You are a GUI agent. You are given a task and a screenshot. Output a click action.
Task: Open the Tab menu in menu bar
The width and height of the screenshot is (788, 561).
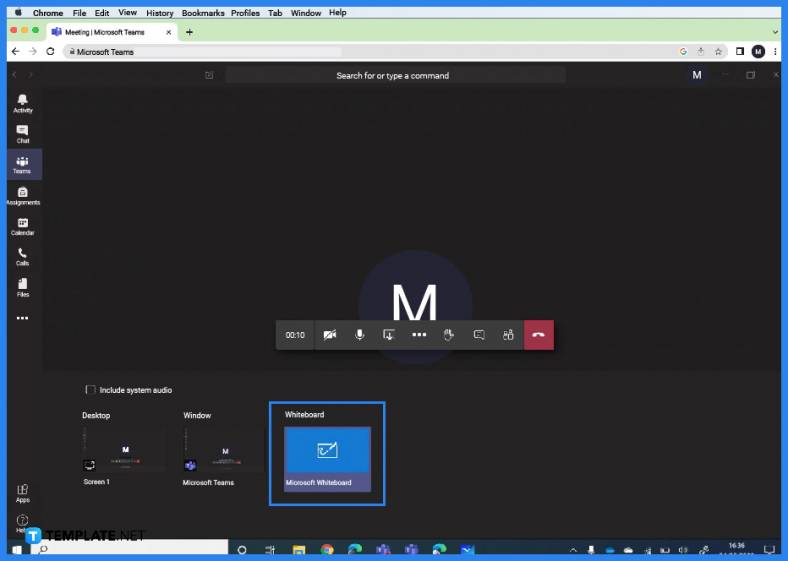(x=275, y=13)
